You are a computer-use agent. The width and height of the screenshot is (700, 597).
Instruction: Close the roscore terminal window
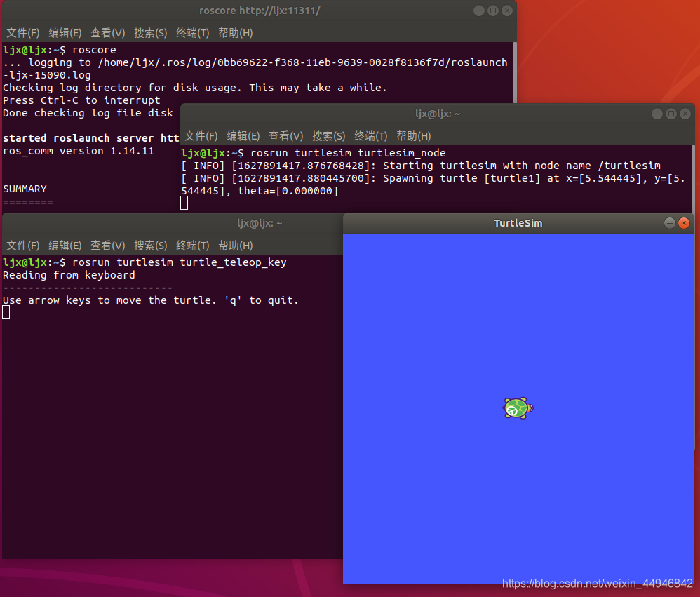tap(507, 11)
